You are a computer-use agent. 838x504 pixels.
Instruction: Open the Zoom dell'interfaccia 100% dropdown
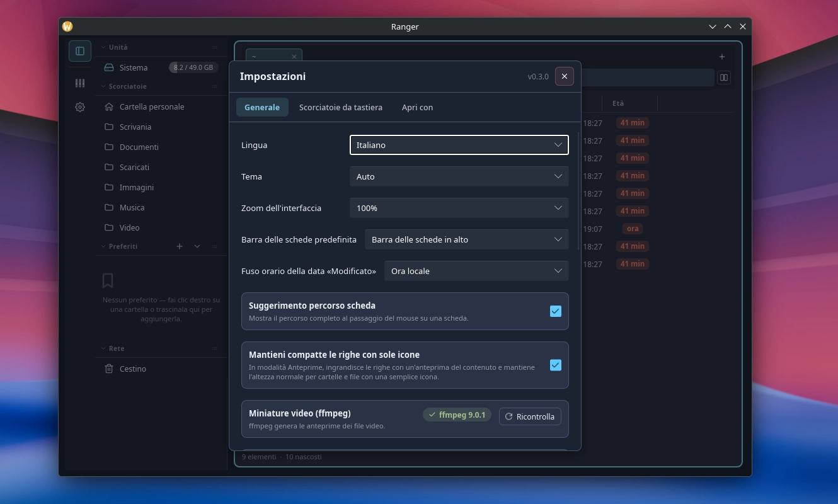pos(459,208)
